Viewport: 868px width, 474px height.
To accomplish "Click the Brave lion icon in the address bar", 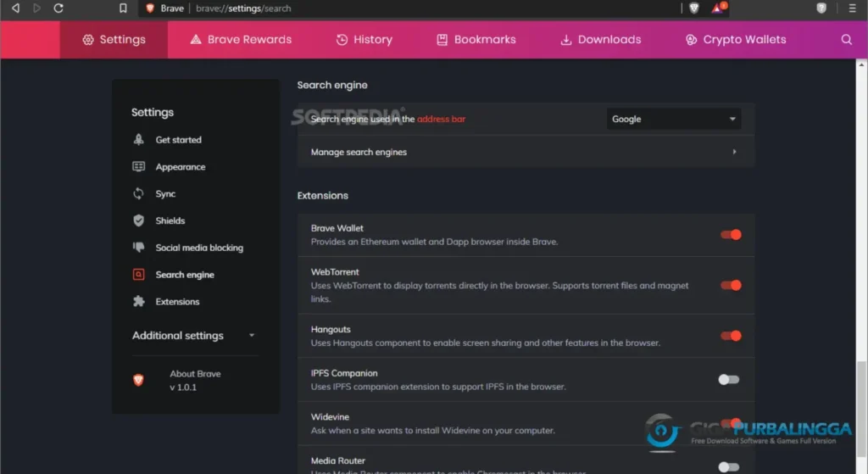I will (x=150, y=8).
